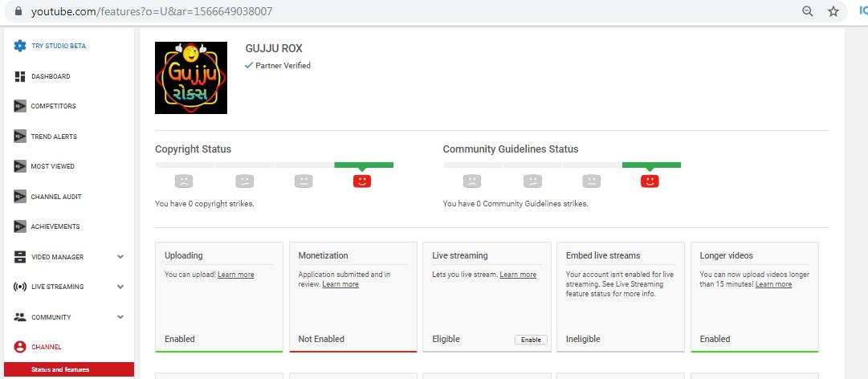The height and width of the screenshot is (379, 868).
Task: Open Try Studio Beta
Action: 59,46
